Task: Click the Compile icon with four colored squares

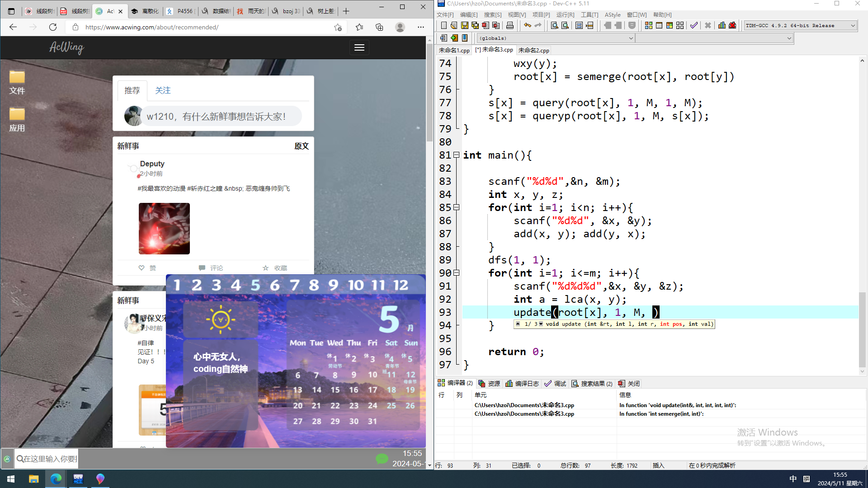Action: (648, 26)
